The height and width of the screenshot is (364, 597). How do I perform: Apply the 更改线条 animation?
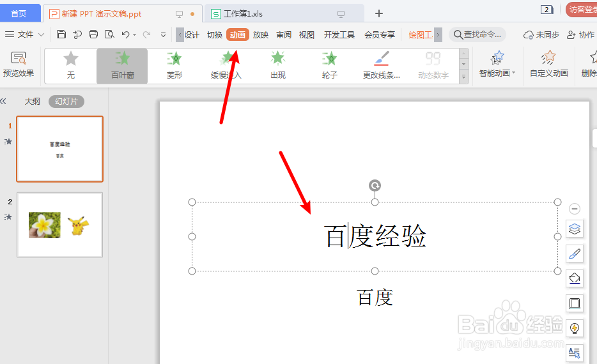click(381, 65)
